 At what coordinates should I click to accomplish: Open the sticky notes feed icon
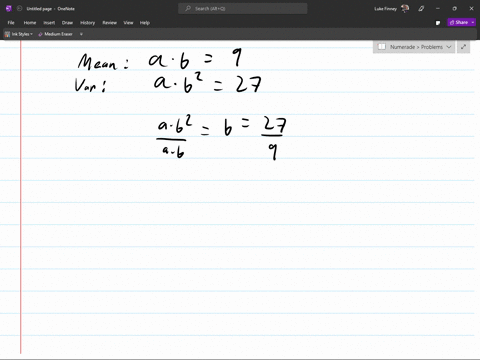point(438,23)
